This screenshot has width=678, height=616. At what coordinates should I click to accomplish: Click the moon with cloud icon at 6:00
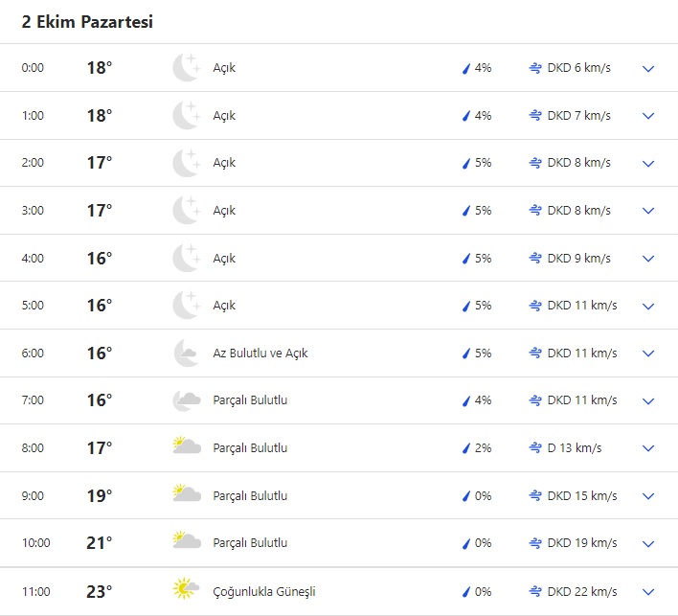click(x=186, y=353)
